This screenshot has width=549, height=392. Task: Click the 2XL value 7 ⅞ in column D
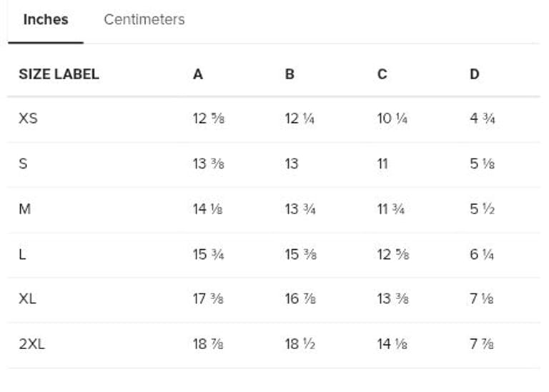(482, 344)
